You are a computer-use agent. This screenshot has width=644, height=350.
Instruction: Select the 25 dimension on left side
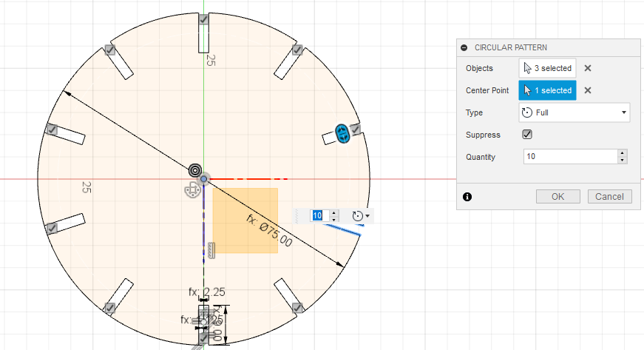coord(87,187)
